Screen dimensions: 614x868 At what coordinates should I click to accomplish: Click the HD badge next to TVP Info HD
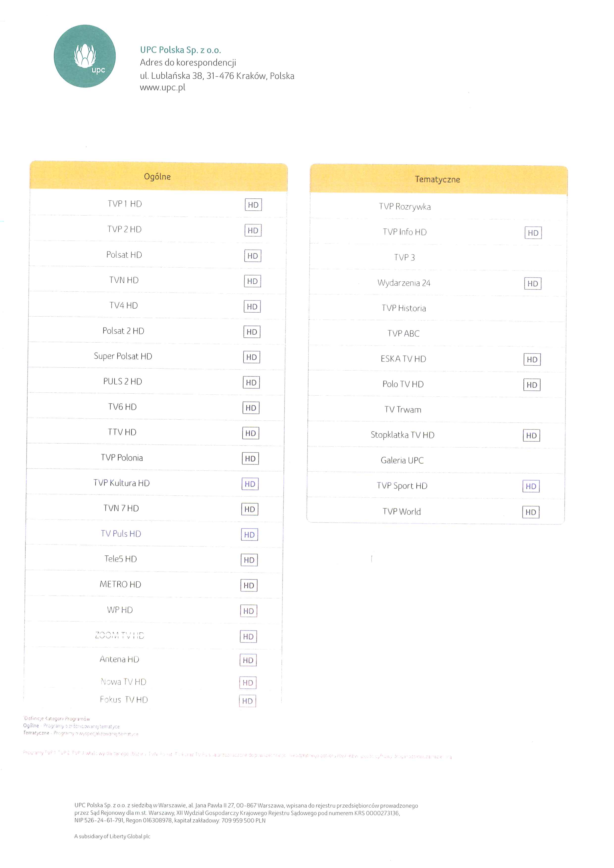533,233
